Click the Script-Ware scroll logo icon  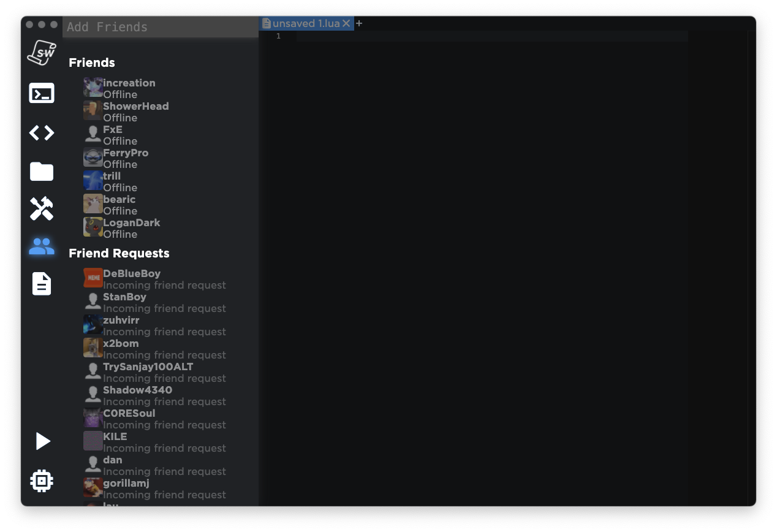[42, 53]
